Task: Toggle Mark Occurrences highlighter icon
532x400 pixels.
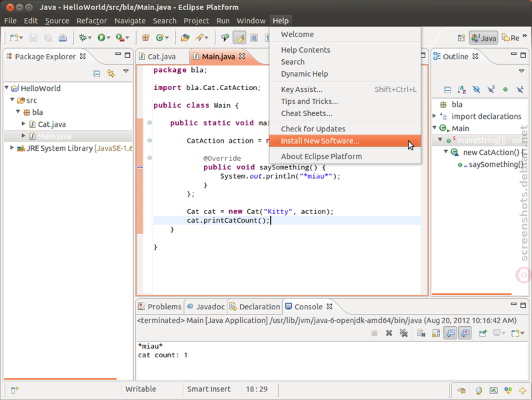Action: pyautogui.click(x=239, y=37)
